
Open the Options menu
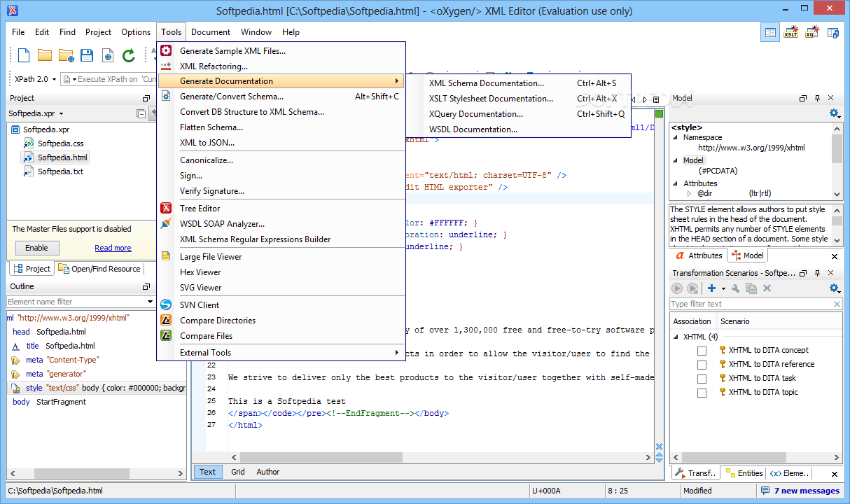(136, 32)
